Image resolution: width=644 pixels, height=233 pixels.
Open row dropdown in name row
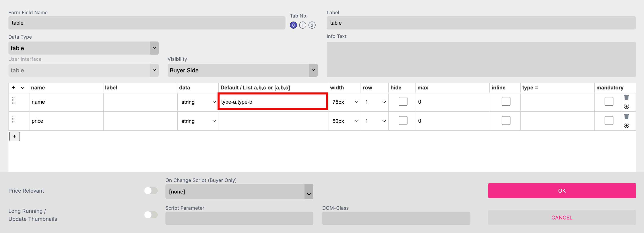click(x=375, y=102)
